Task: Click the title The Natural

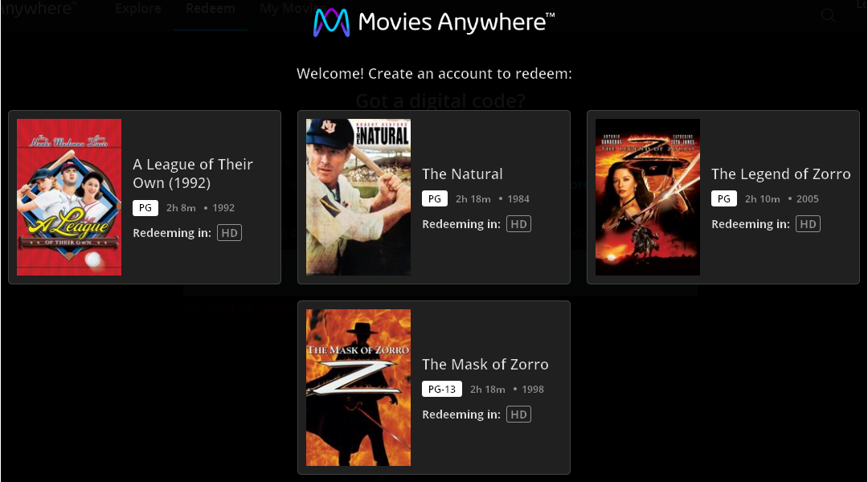Action: (x=462, y=174)
